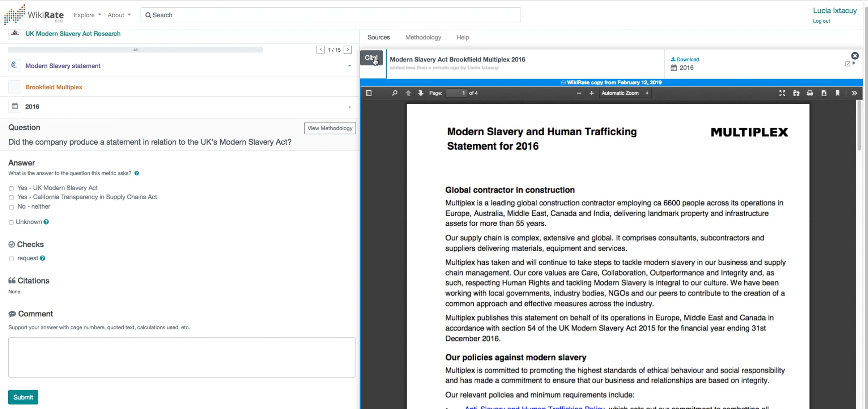Go to next metric arrow

click(x=348, y=50)
